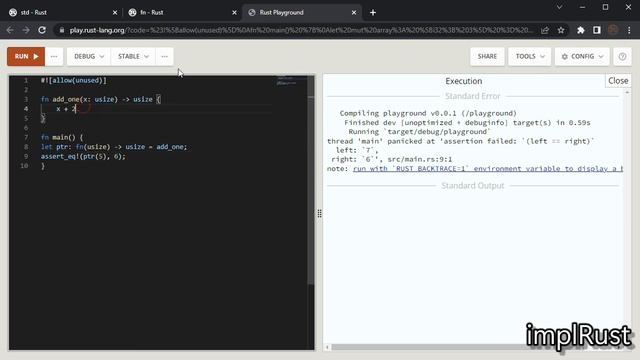Click the 'fn main()' line
Viewport: 640px width, 360px height.
[62, 138]
